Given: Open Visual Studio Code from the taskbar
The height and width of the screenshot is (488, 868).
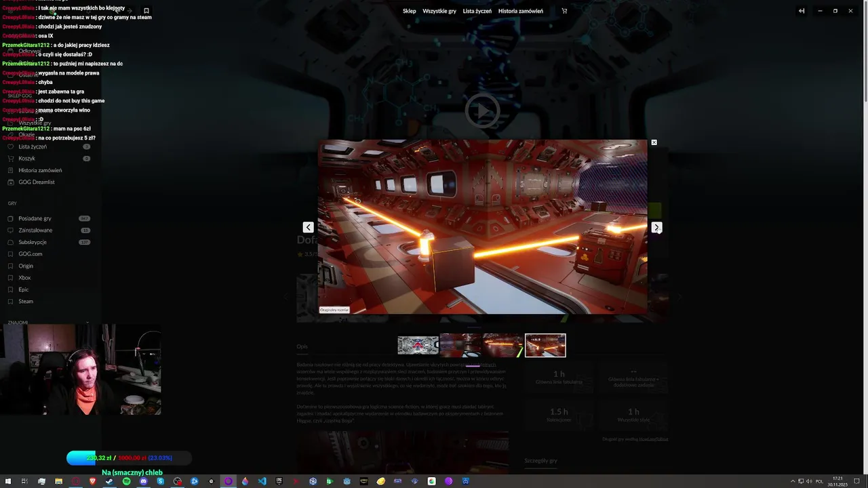Looking at the screenshot, I should click(262, 481).
